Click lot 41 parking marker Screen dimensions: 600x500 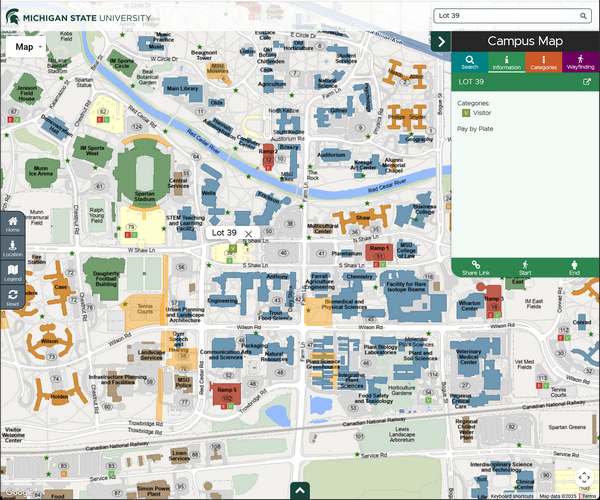(x=322, y=253)
